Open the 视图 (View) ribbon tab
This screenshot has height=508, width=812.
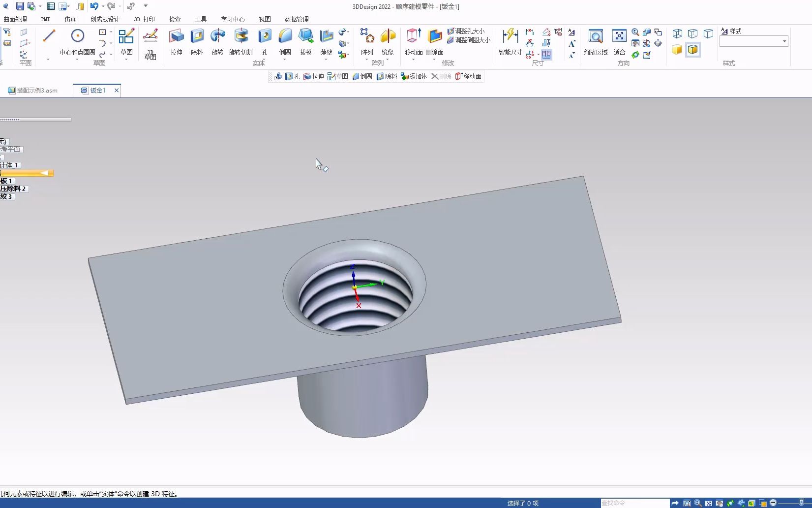(x=265, y=19)
